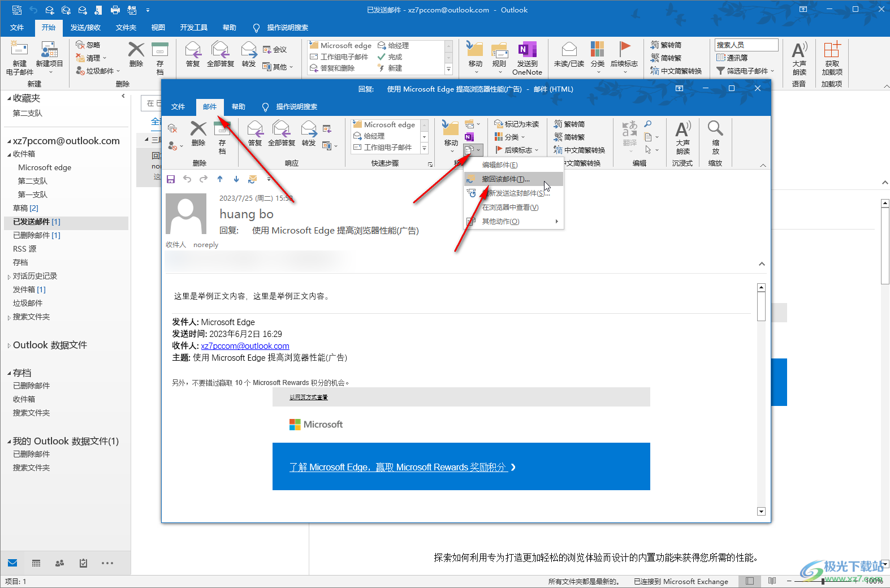Open 筛选电子邮件 dropdown in the main ribbon
This screenshot has width=890, height=588.
click(x=745, y=71)
